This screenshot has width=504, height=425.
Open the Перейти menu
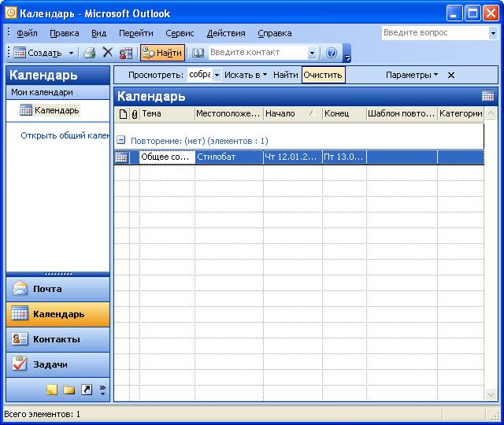pyautogui.click(x=136, y=33)
